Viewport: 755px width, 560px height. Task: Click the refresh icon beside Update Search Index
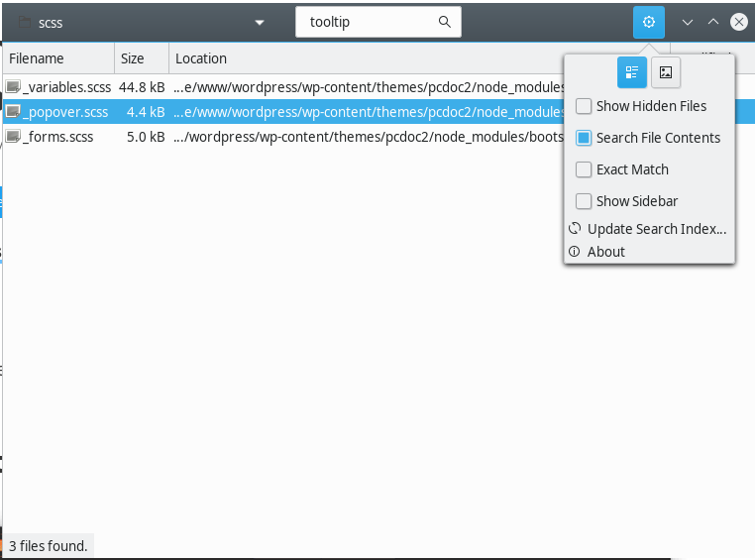tap(575, 228)
